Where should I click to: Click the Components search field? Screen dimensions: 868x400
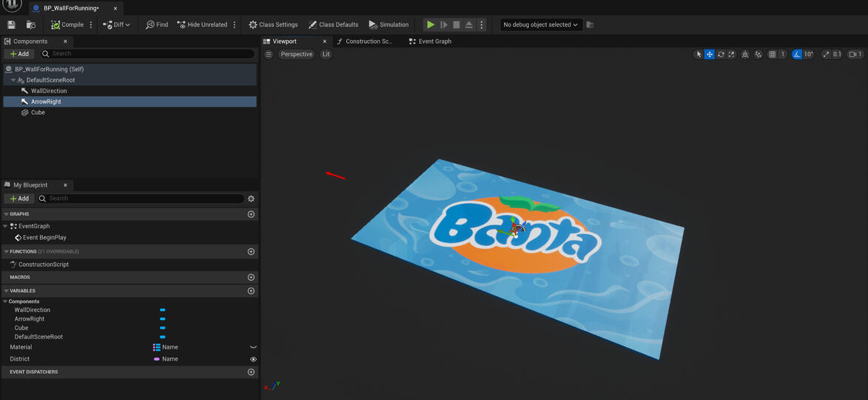[148, 53]
